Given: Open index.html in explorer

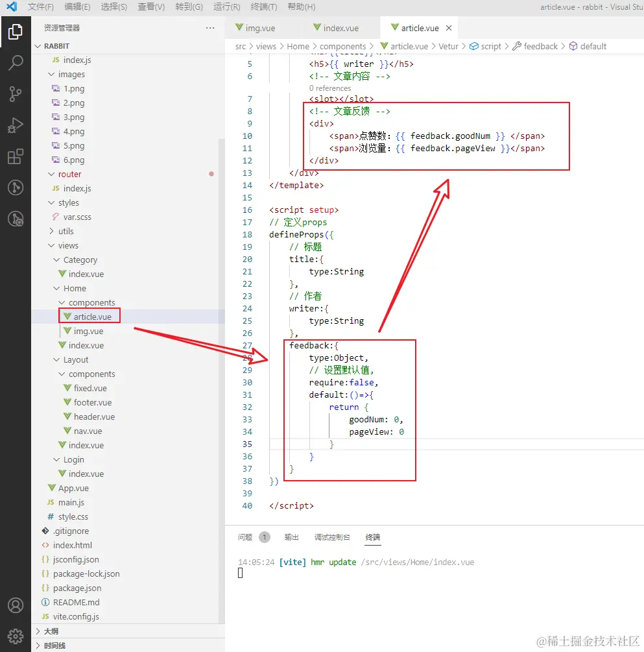Looking at the screenshot, I should click(x=73, y=545).
